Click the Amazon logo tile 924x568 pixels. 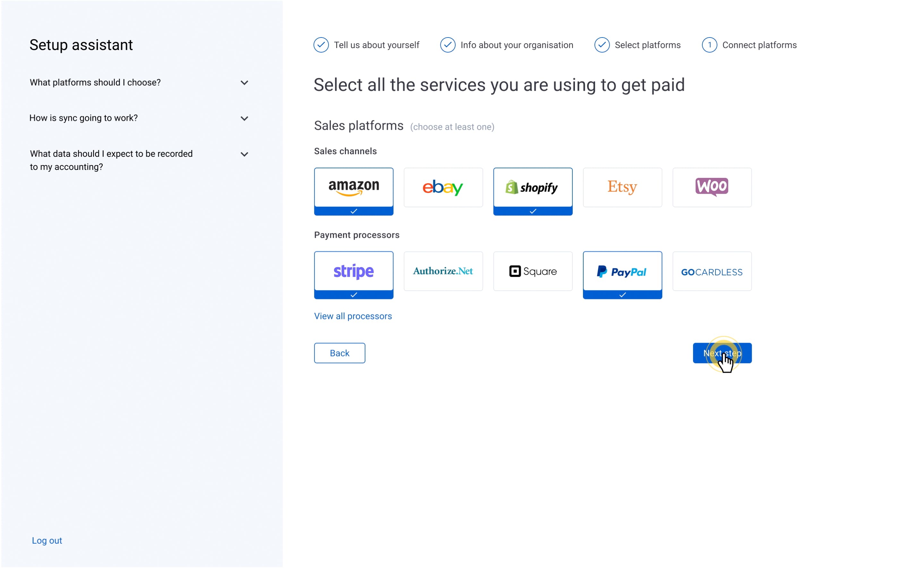tap(353, 187)
